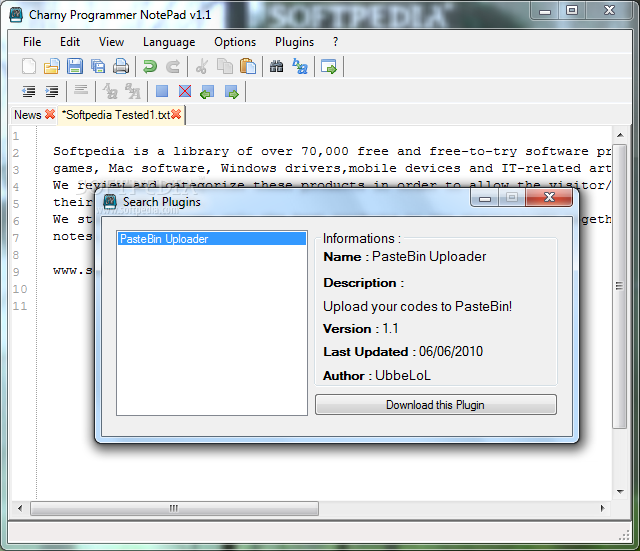This screenshot has width=640, height=551.
Task: Close the News tab with its red X
Action: pyautogui.click(x=50, y=114)
